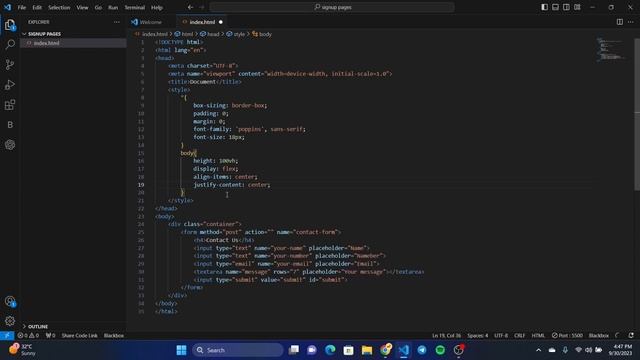Screen dimensions: 640x360
Task: Change language mode HTML
Action: pos(538,336)
